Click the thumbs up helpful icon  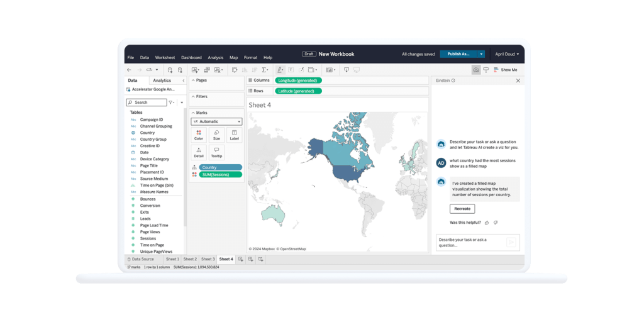point(487,223)
